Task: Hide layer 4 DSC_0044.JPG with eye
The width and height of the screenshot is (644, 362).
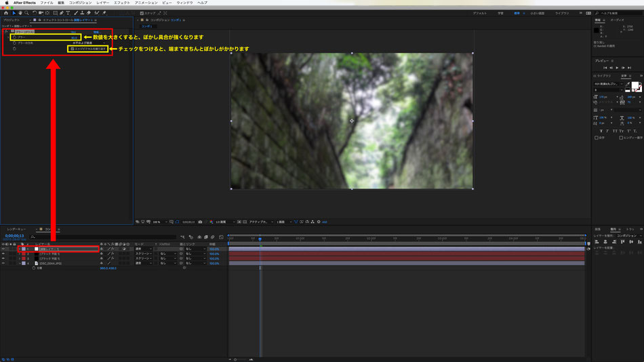Action: coord(3,264)
